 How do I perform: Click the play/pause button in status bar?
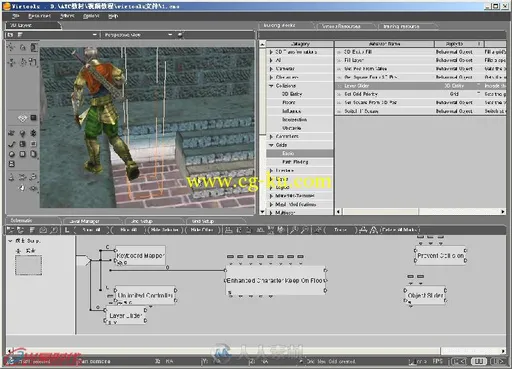coord(479,361)
